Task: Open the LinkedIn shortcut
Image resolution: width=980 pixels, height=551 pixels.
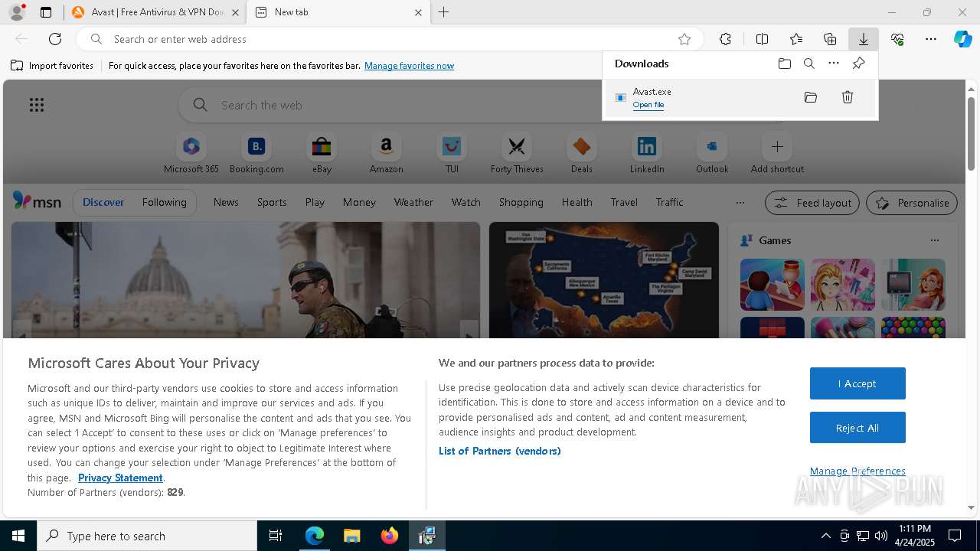Action: pos(647,154)
